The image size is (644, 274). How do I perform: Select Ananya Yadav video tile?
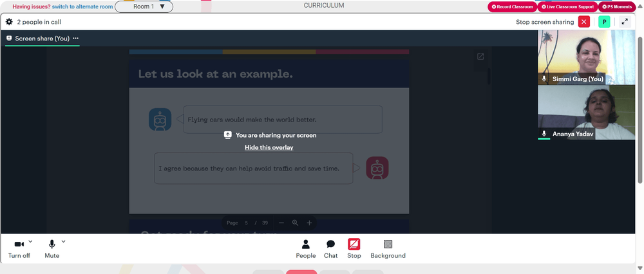pyautogui.click(x=586, y=113)
